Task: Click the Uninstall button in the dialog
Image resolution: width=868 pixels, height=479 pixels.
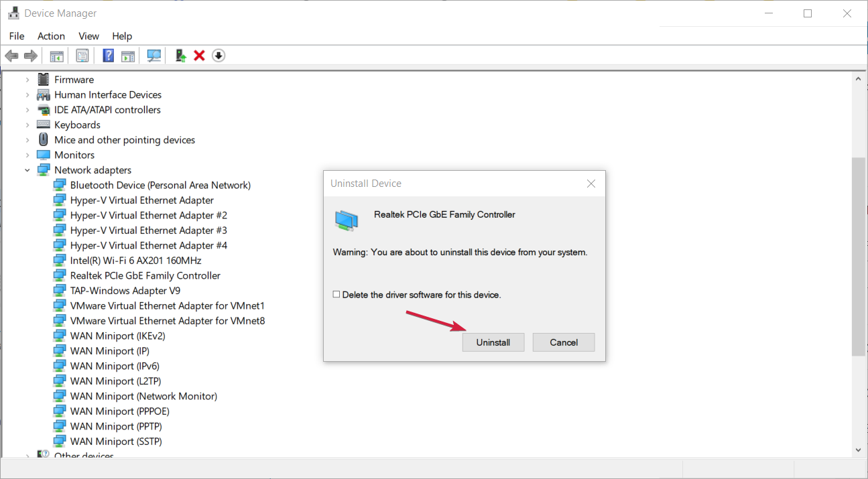Action: (493, 342)
